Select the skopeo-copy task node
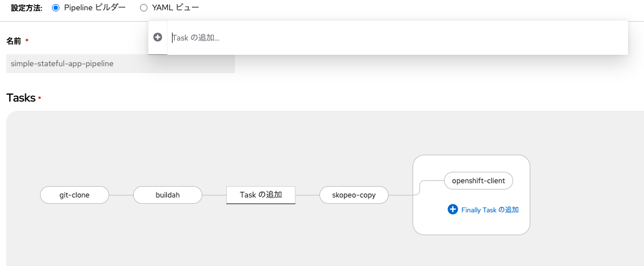This screenshot has width=644, height=266. tap(354, 195)
